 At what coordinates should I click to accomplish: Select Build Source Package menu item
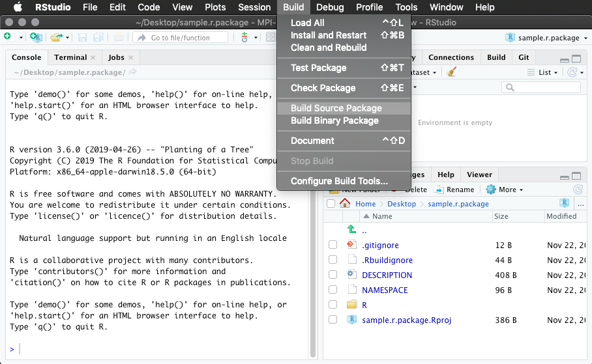(x=344, y=108)
